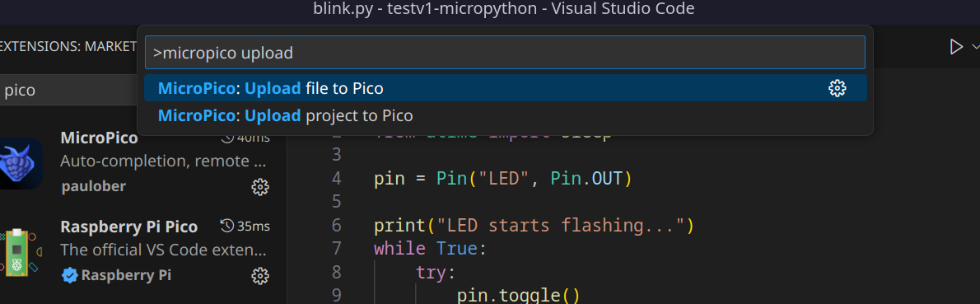
Task: Click the Raspberry Pi Pico 35ms activation icon
Action: coord(227,226)
